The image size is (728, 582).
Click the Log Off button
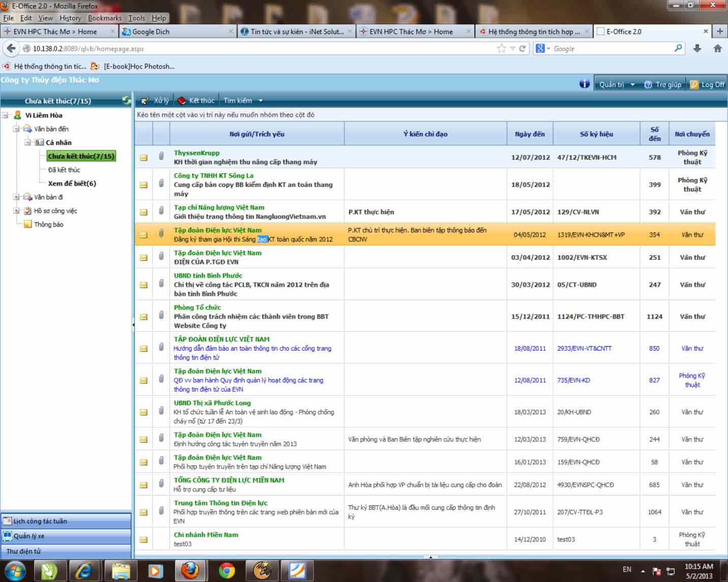coord(707,84)
